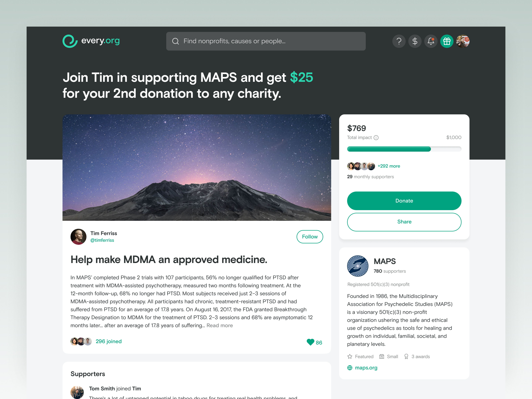The height and width of the screenshot is (399, 532).
Task: Click the Total impact info icon
Action: 376,137
